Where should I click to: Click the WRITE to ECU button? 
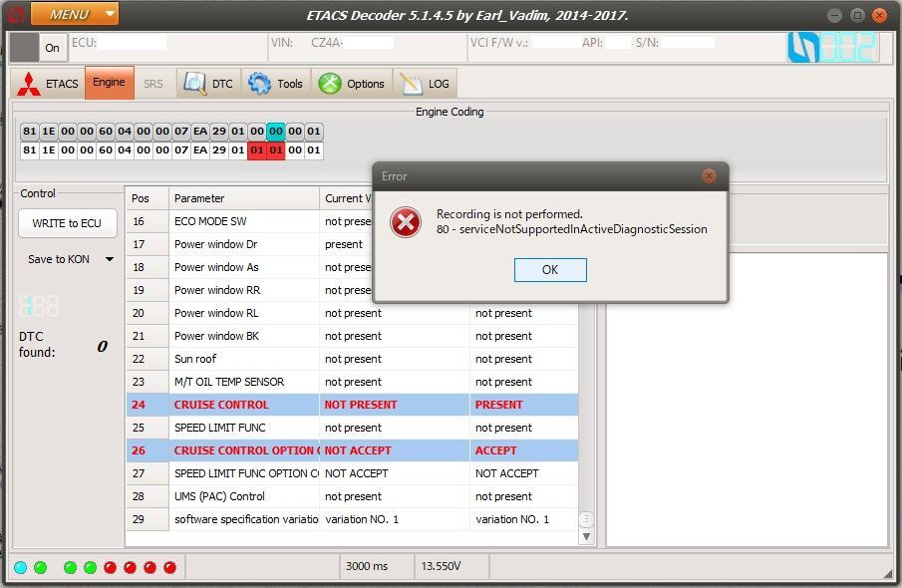coord(67,223)
